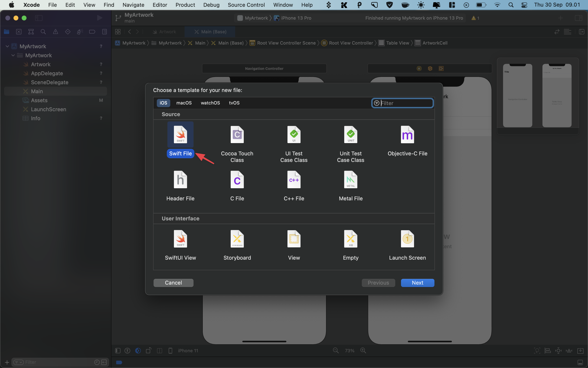Switch to the watchOS platform tab
The image size is (588, 368).
(210, 103)
